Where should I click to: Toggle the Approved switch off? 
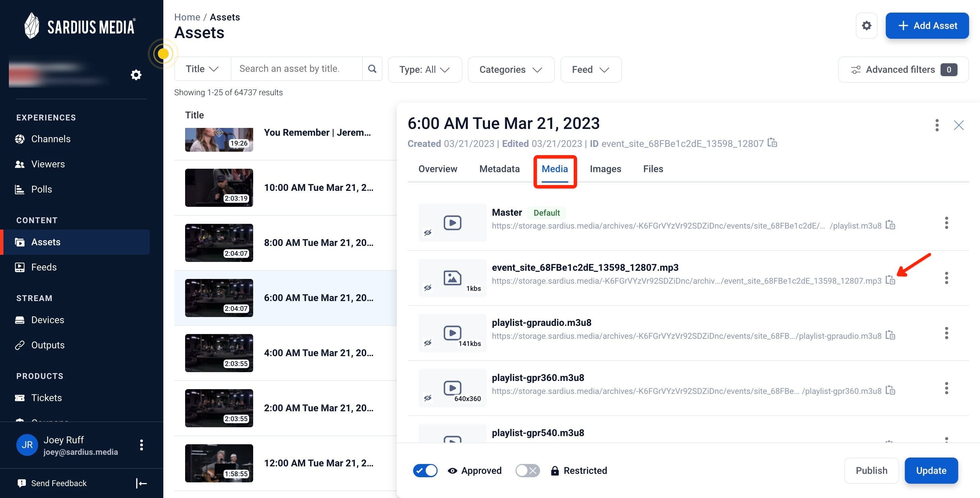click(x=425, y=470)
